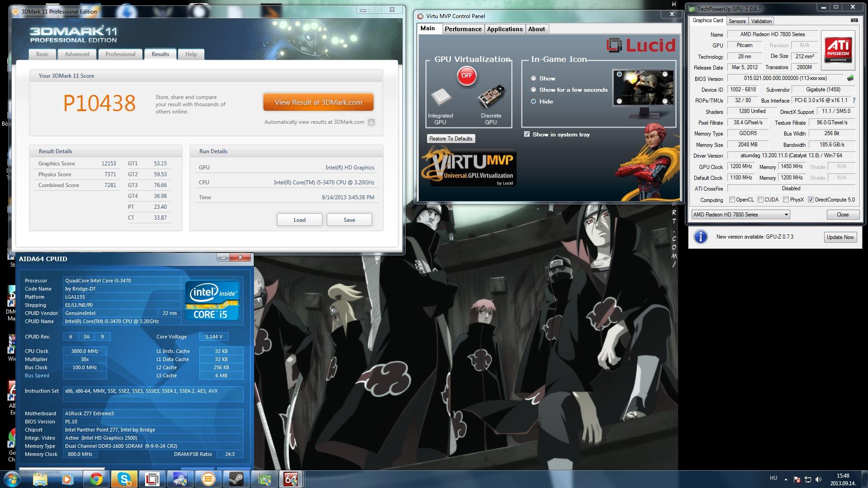Viewport: 868px width, 488px height.
Task: Open the Help tab in 3DMark
Action: (191, 54)
